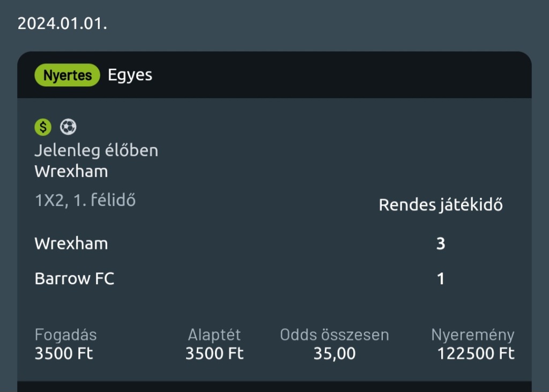This screenshot has height=392, width=549.
Task: Tap the Fogadás label
Action: click(x=66, y=335)
